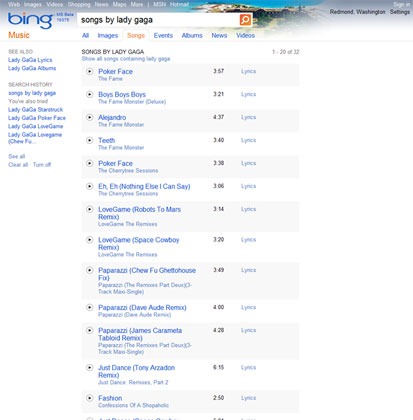Play Eh, Eh (Nothing Else I Can Say)

90,186
